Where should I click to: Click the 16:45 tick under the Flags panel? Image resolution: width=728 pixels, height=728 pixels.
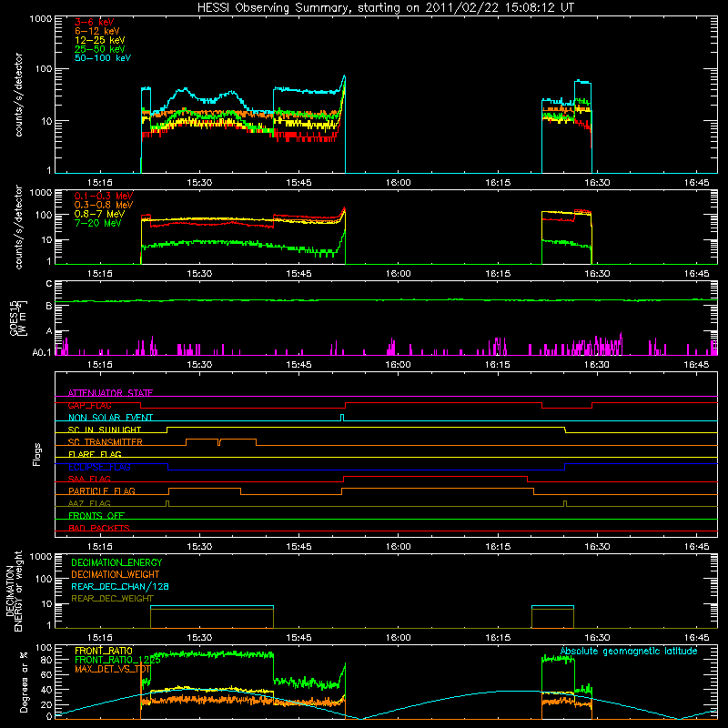tap(696, 547)
